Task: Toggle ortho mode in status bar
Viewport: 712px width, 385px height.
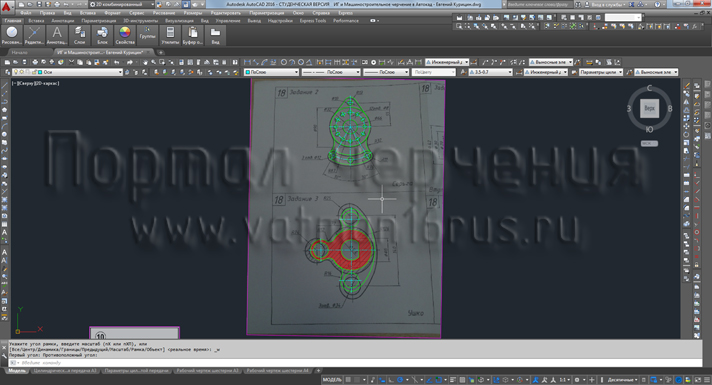Action: (x=392, y=380)
